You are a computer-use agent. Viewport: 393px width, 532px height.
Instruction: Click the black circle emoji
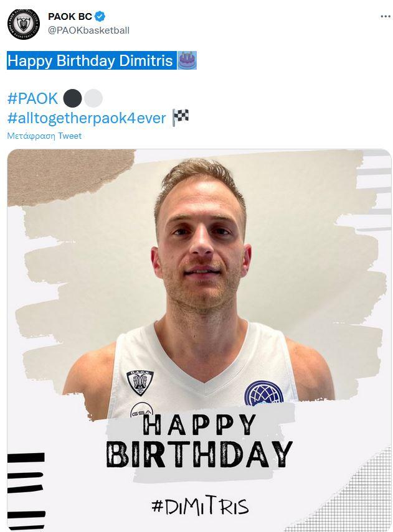(x=72, y=98)
